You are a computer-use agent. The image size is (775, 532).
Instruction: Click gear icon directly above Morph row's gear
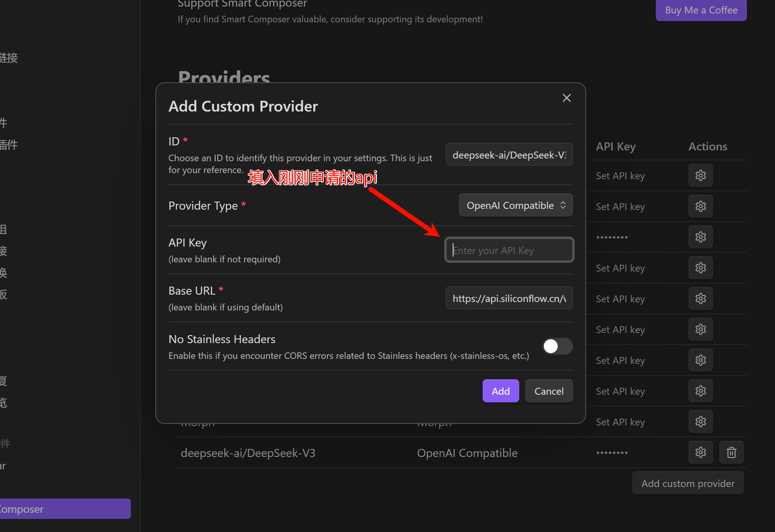[700, 391]
